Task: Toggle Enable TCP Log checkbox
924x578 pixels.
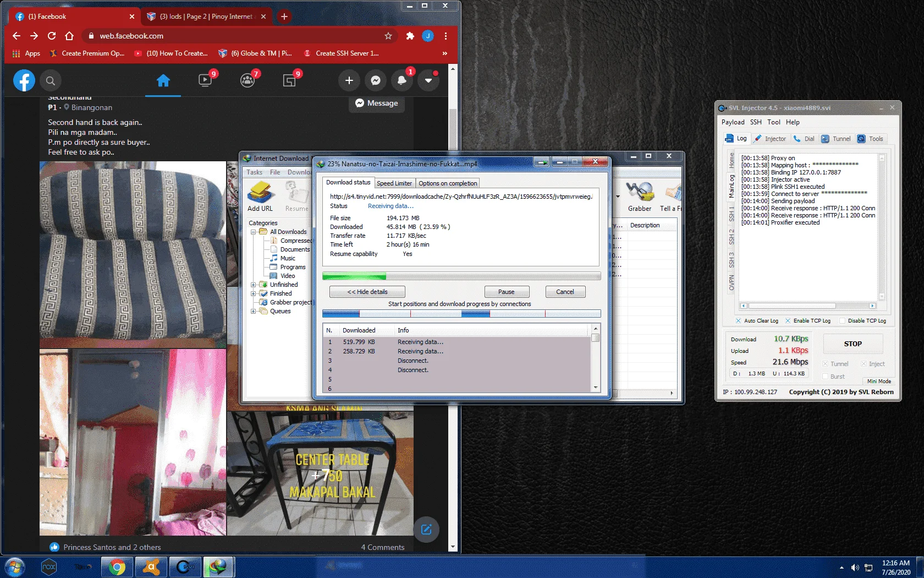Action: tap(788, 320)
